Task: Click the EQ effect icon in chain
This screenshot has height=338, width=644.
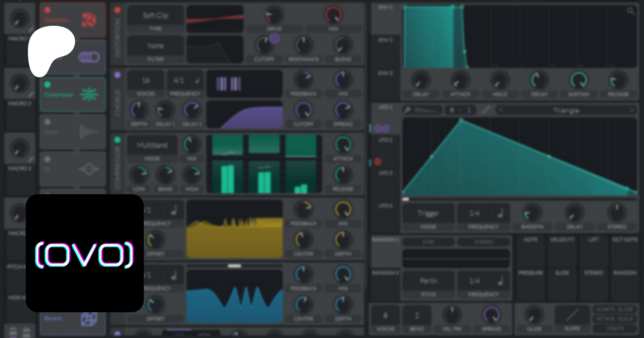Action: 89,169
